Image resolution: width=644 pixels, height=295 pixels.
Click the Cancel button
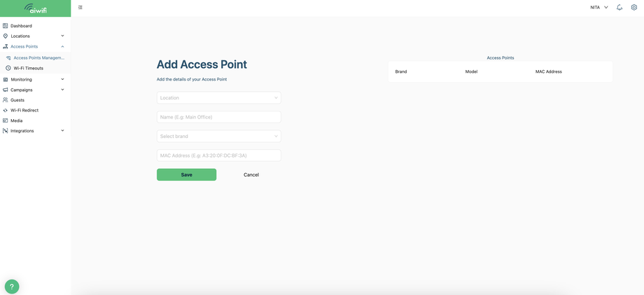pyautogui.click(x=251, y=174)
